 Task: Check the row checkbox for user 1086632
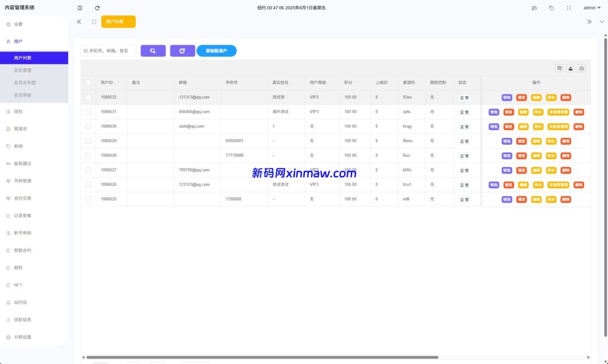click(x=88, y=97)
